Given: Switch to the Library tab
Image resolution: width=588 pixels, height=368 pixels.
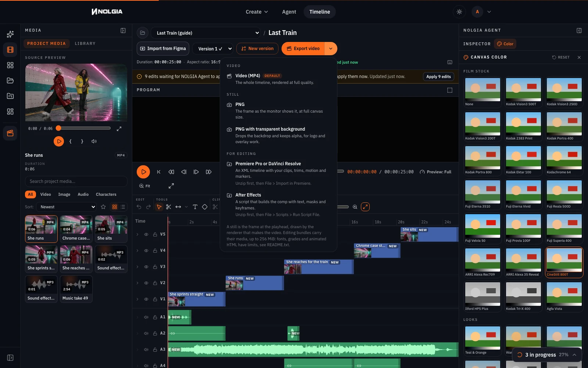Looking at the screenshot, I should (x=85, y=43).
